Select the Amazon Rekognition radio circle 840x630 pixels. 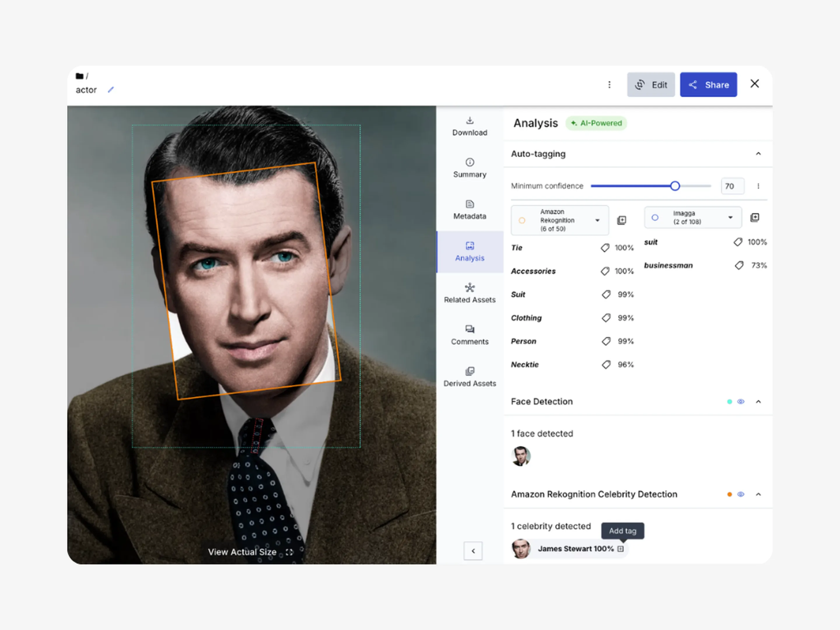click(x=522, y=220)
